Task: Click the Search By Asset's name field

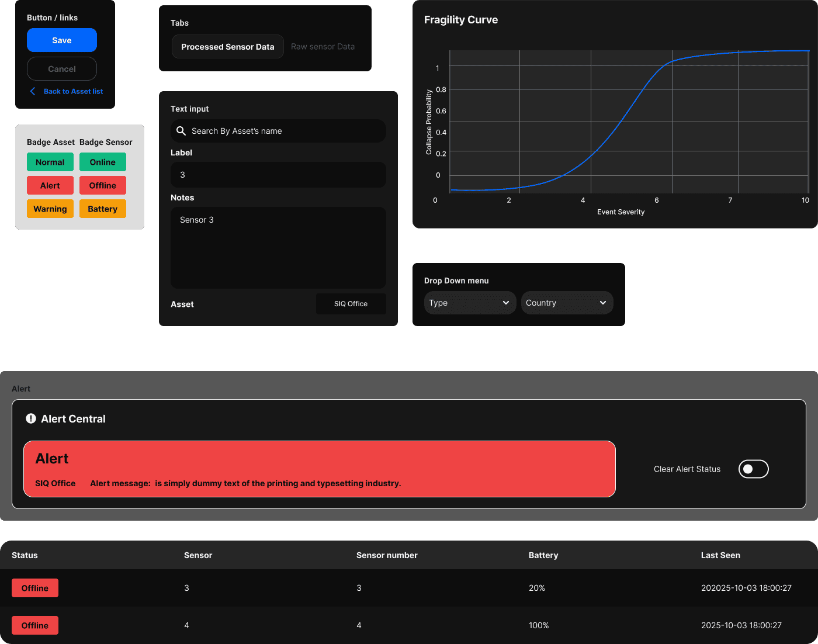Action: tap(278, 131)
